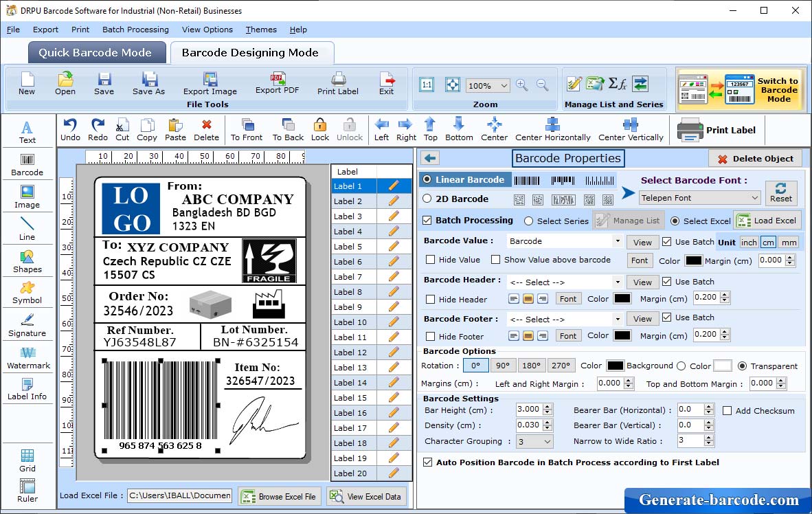Select 2D Barcode radio option
The height and width of the screenshot is (514, 812).
[x=427, y=199]
